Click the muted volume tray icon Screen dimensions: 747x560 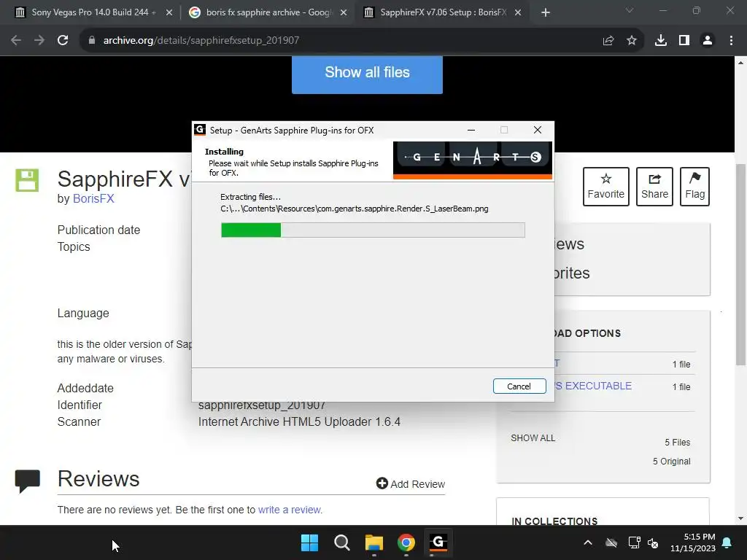pyautogui.click(x=653, y=542)
